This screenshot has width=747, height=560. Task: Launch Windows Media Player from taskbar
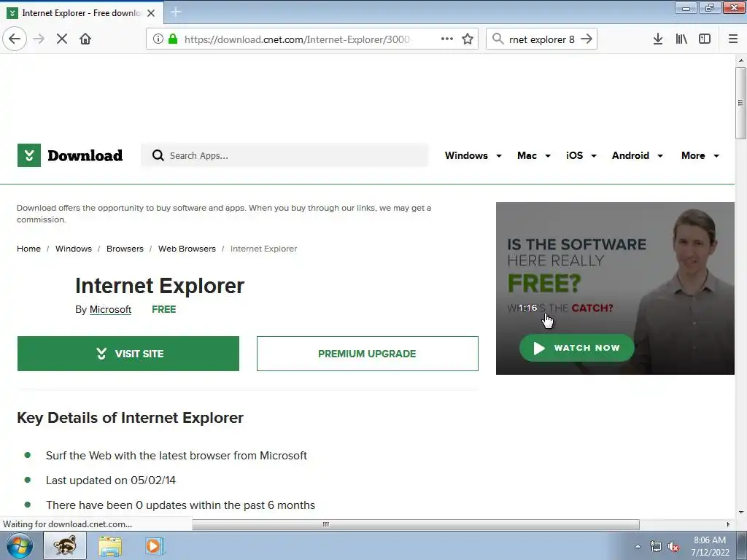tap(155, 545)
